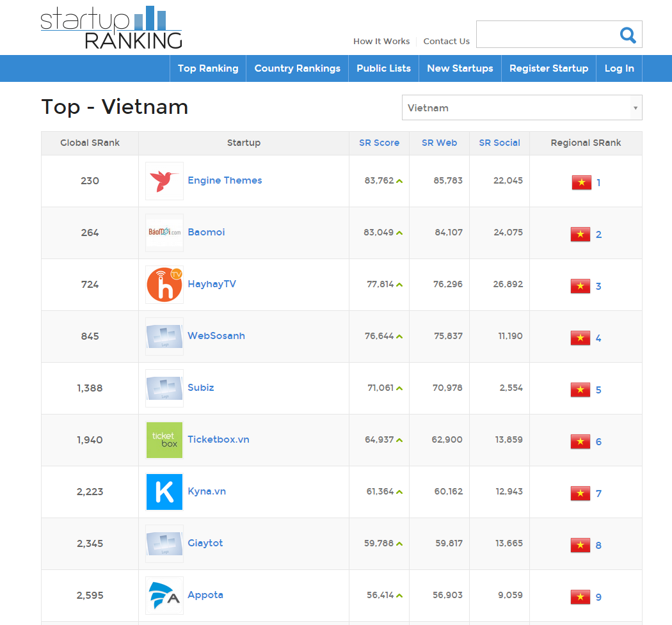672x625 pixels.
Task: Click the HayhayTV logo icon
Action: click(164, 283)
